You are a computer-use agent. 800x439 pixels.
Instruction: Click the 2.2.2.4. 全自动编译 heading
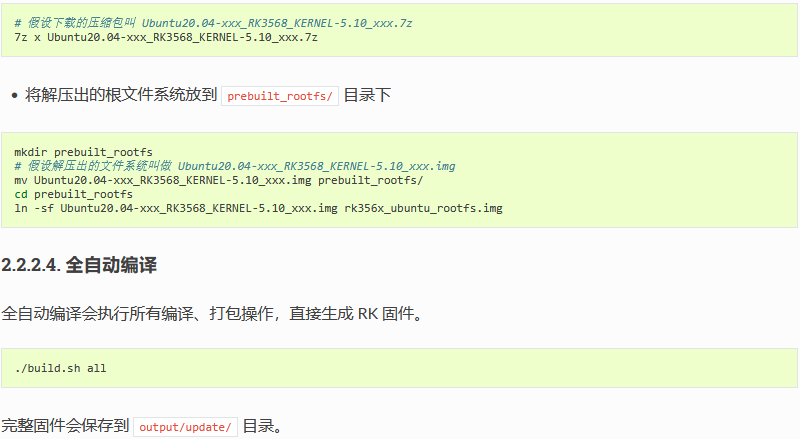pyautogui.click(x=79, y=265)
